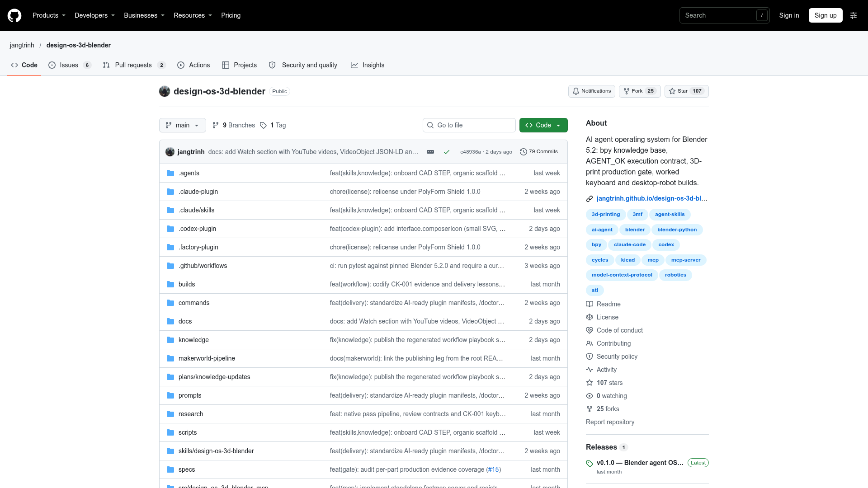Click the pulse icon beside Activity
Viewport: 868px width, 488px height.
click(590, 370)
